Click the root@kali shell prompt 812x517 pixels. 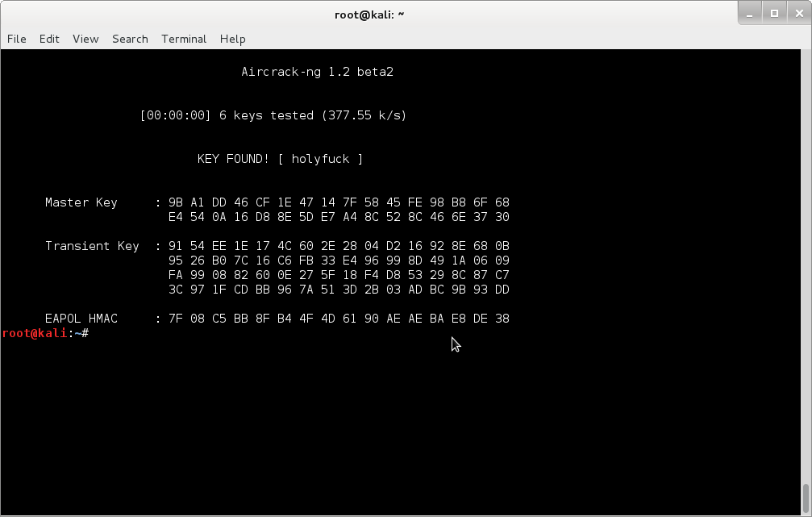tap(45, 333)
